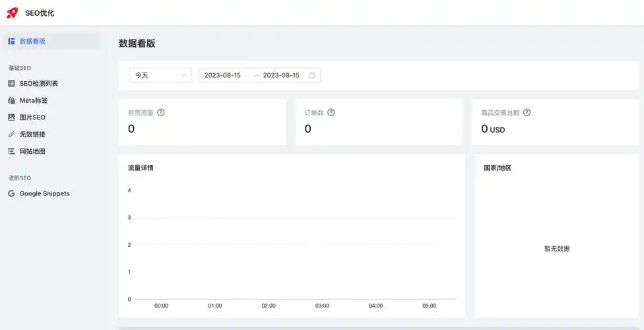Screen dimensions: 644x330
Task: Click the SEO优化 rocket logo icon
Action: click(x=13, y=13)
